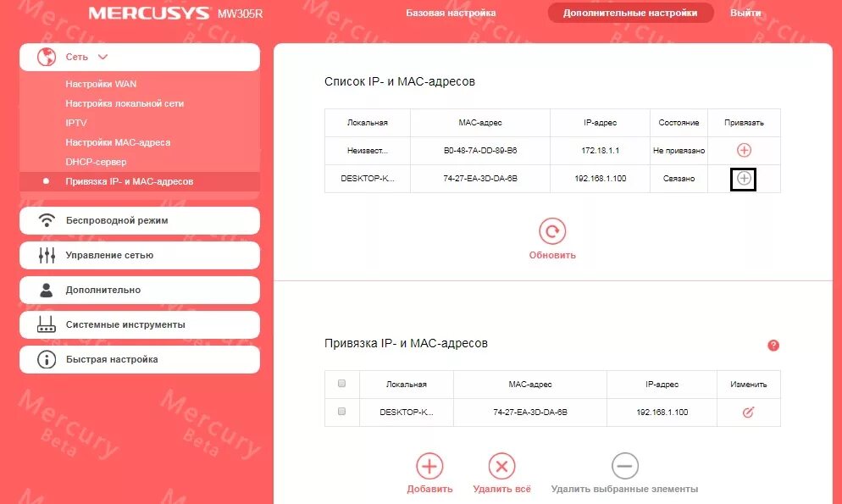
Task: Select Привязка IP- и MAC-адресов submenu item
Action: [x=140, y=181]
